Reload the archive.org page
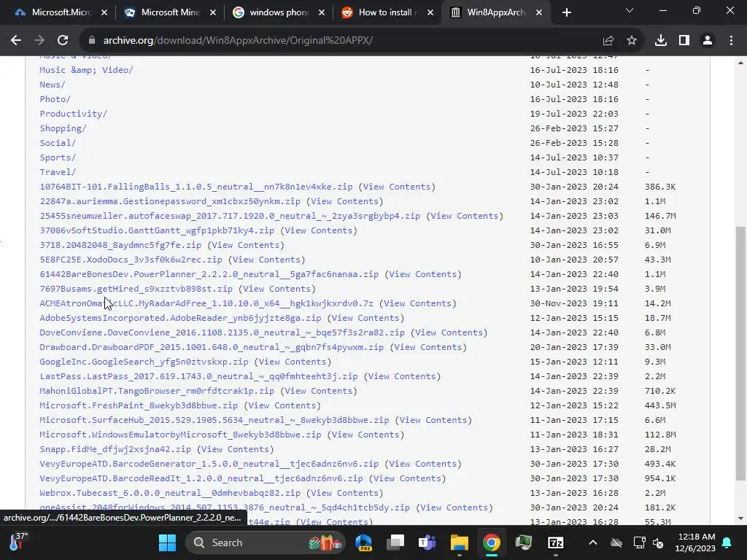The image size is (747, 560). (x=63, y=41)
